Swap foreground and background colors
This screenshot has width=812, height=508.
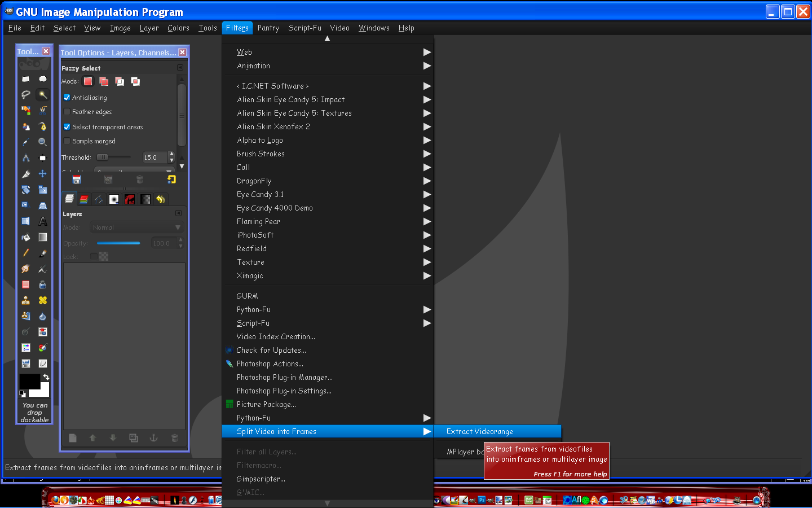coord(46,376)
